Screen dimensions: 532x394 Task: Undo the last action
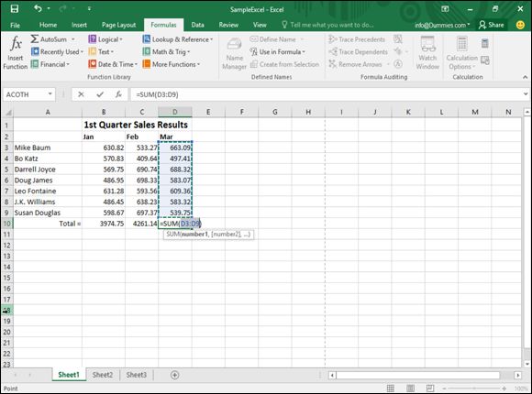click(38, 8)
